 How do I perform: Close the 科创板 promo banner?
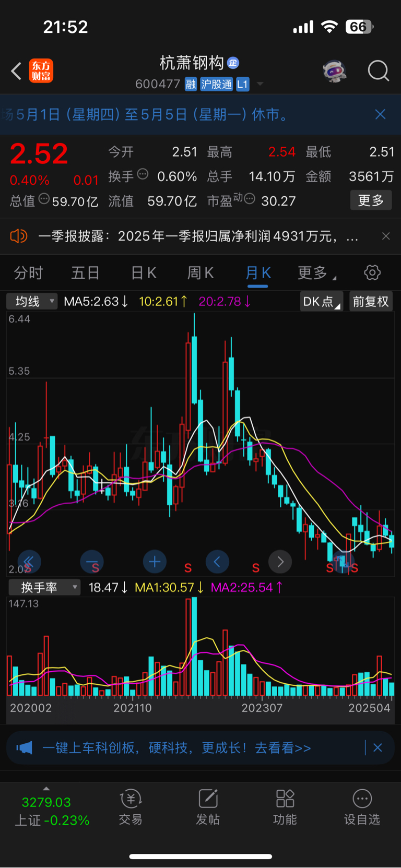point(378,747)
